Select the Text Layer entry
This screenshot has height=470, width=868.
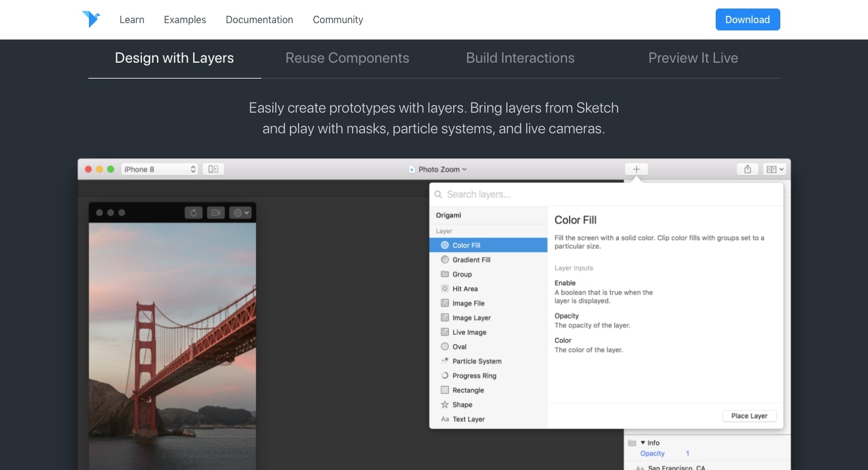pos(489,419)
